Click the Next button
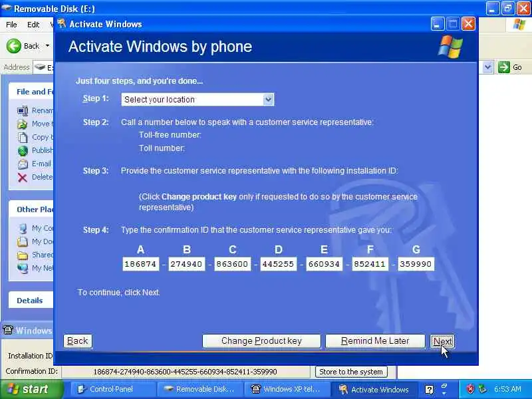 442,341
